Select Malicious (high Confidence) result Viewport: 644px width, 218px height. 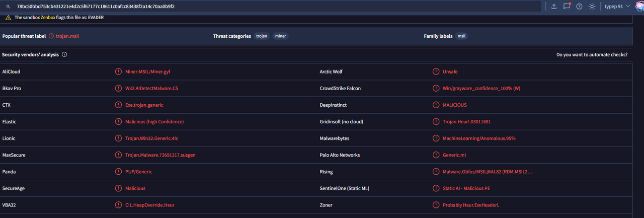coord(154,121)
